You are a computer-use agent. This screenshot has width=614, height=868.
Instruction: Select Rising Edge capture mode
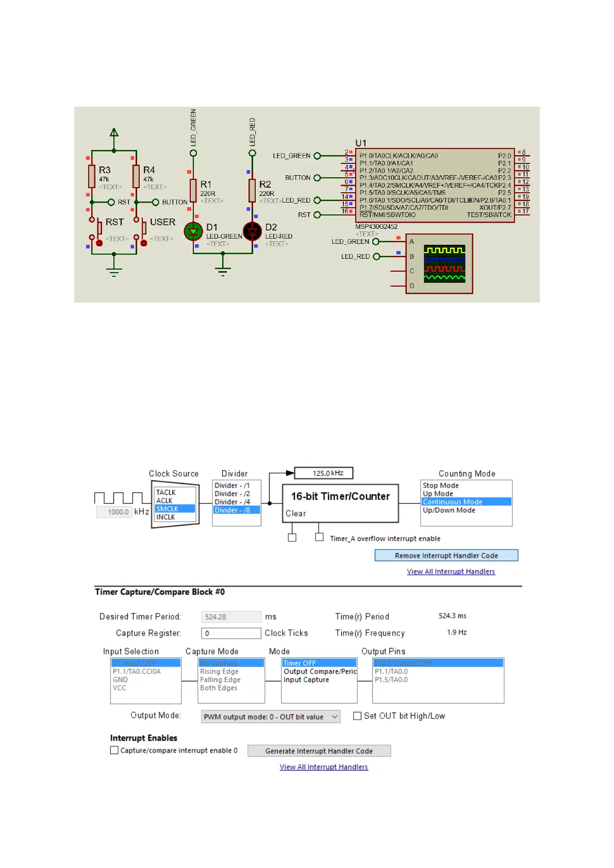pyautogui.click(x=231, y=672)
